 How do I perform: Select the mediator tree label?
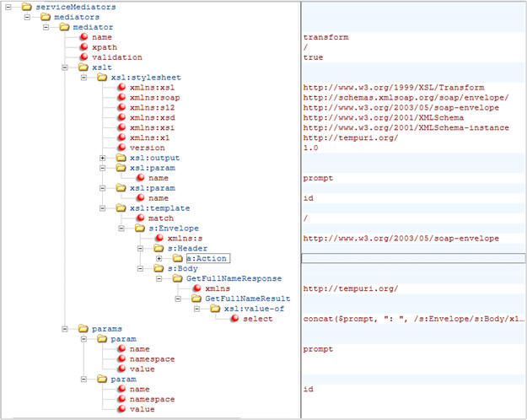pyautogui.click(x=93, y=27)
